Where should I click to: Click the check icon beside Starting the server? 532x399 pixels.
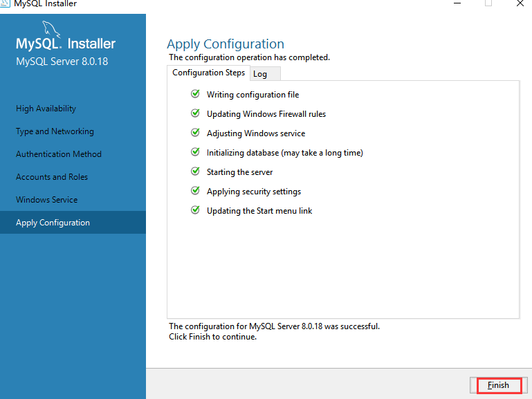pyautogui.click(x=195, y=171)
